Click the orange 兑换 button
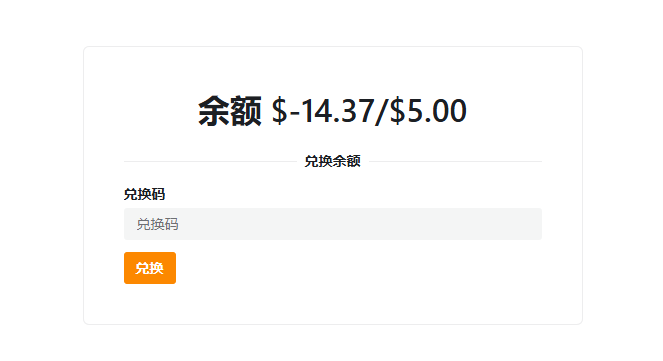663x361 pixels. tap(150, 268)
